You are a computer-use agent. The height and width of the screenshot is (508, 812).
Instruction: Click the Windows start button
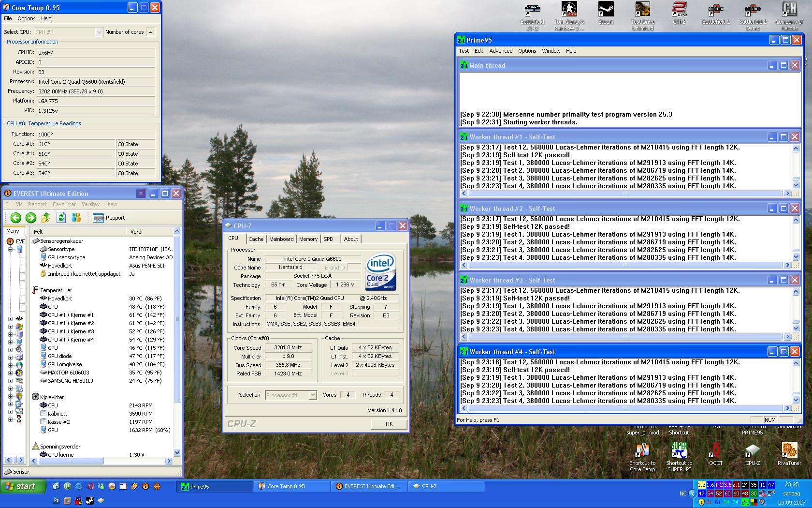click(23, 486)
